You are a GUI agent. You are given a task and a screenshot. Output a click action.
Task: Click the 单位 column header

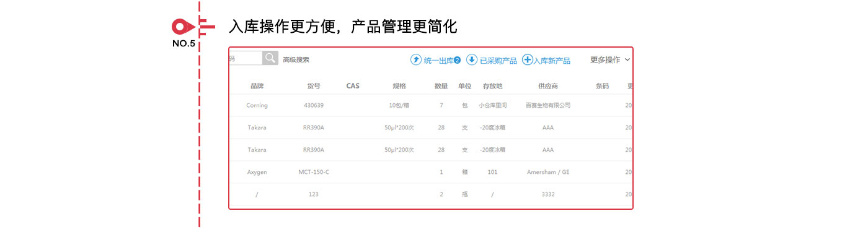click(x=465, y=86)
